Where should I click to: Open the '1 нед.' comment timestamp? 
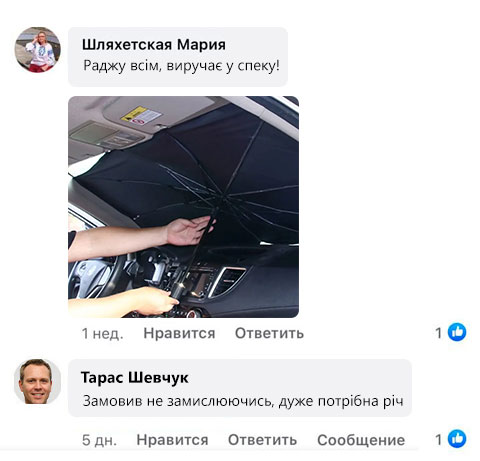[x=103, y=333]
